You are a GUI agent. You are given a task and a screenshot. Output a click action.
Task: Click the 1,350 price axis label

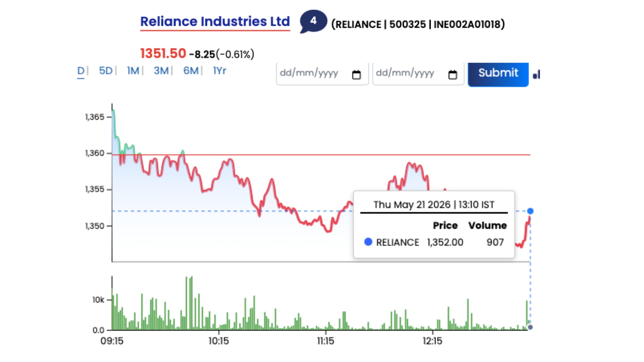(x=95, y=226)
